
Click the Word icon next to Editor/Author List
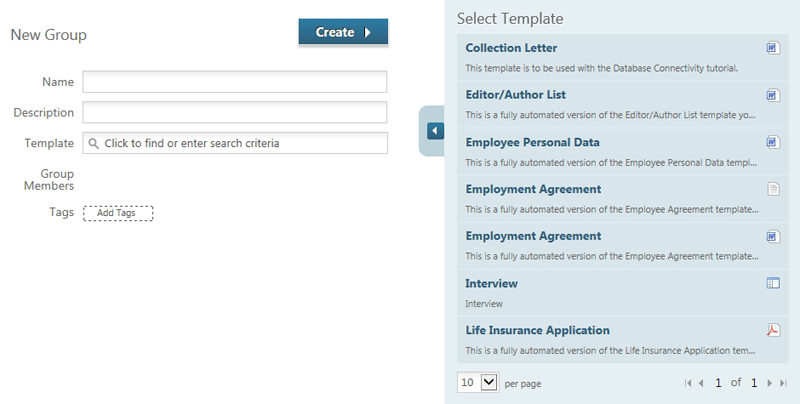(x=772, y=95)
